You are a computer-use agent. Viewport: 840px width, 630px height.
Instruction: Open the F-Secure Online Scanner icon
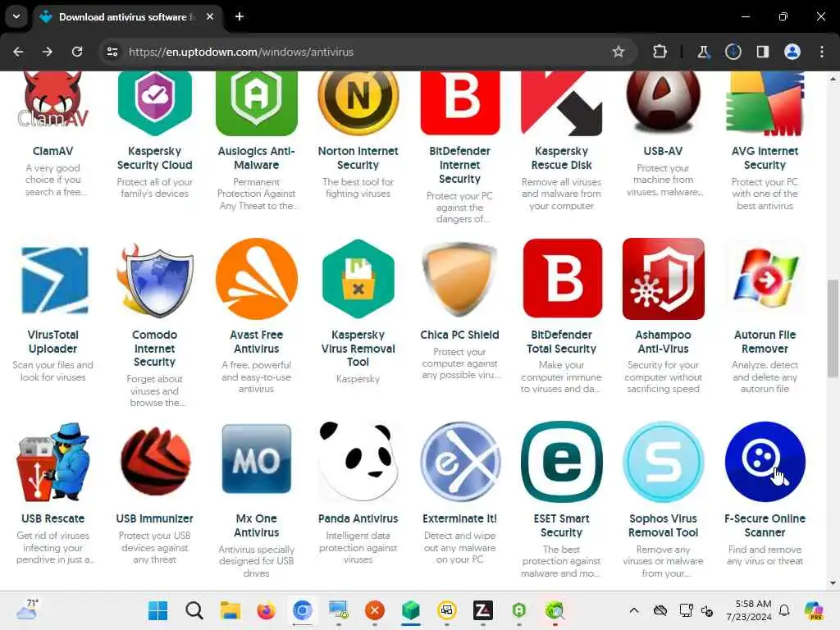(x=765, y=462)
